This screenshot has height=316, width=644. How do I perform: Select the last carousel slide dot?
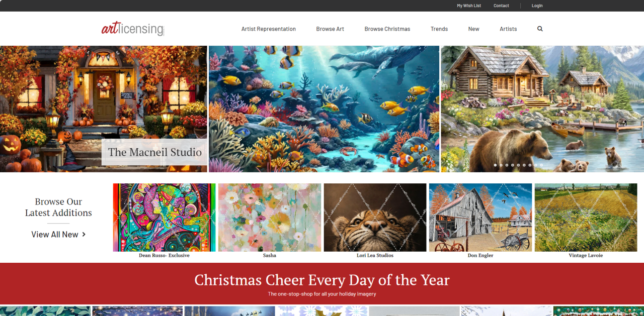pos(541,165)
